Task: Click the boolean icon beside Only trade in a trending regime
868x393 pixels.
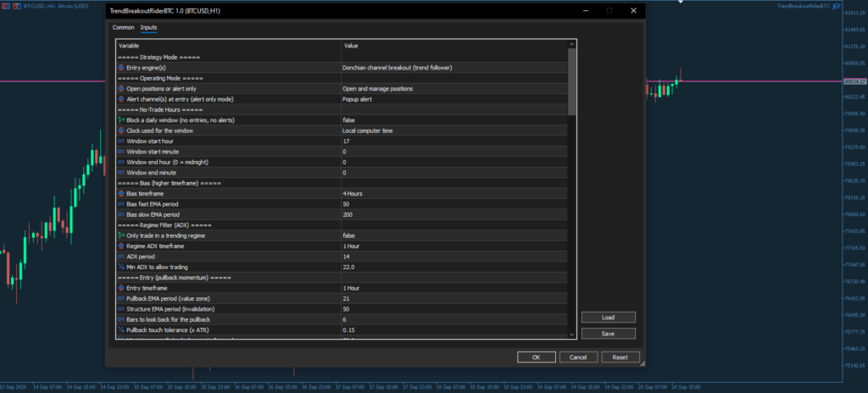Action: pyautogui.click(x=121, y=235)
